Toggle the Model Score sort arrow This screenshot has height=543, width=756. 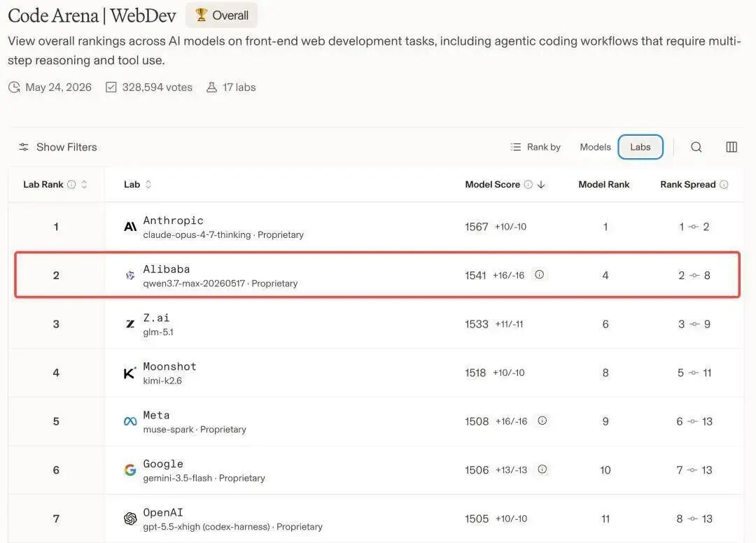[541, 185]
